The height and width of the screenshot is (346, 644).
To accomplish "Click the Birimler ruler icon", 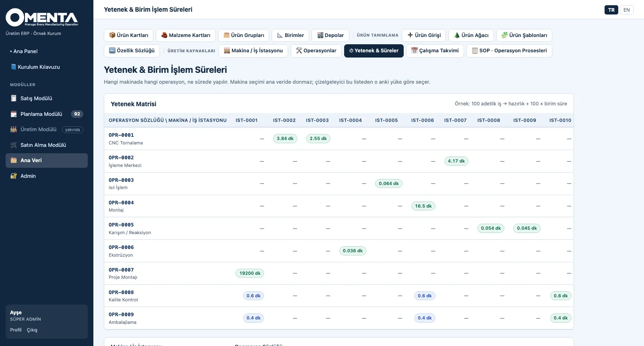I will (280, 35).
